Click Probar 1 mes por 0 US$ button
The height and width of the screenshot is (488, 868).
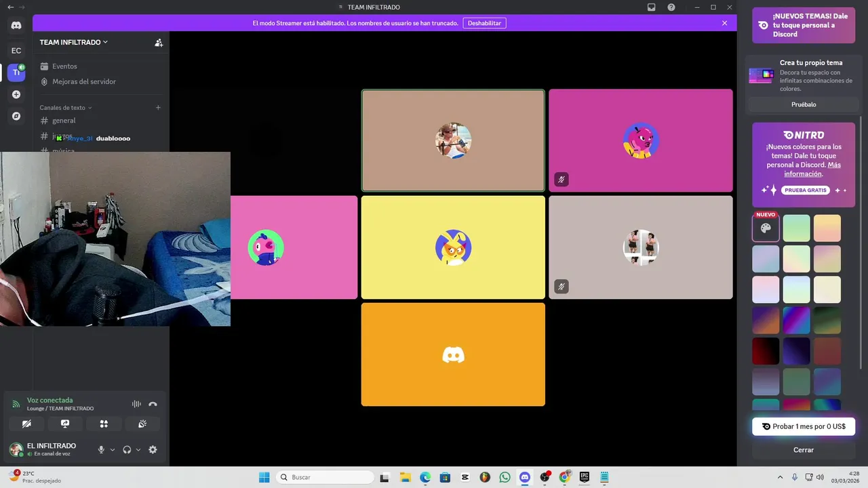coord(804,426)
